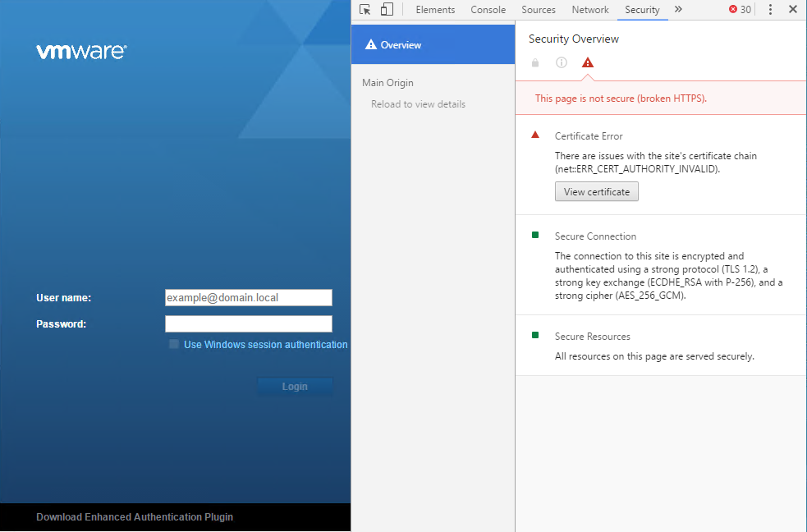Expand the hidden DevTools tabs chevron

pos(678,10)
